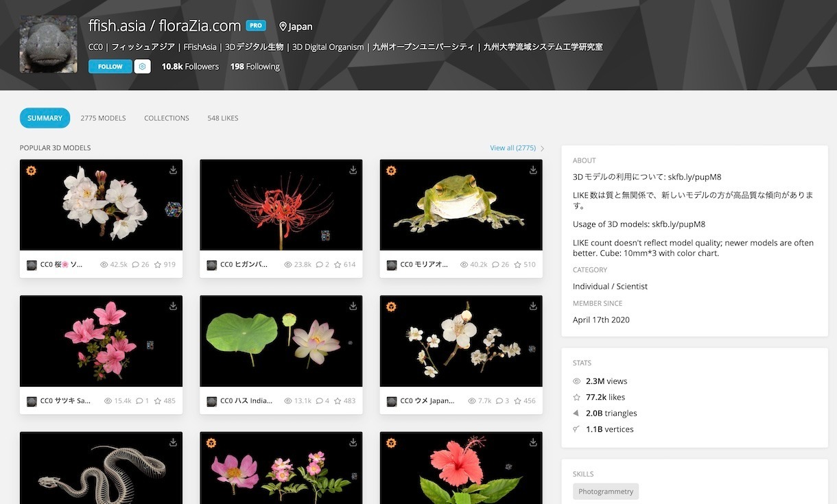Download the CC0 サツキ azalea model
The width and height of the screenshot is (837, 504).
pyautogui.click(x=173, y=306)
